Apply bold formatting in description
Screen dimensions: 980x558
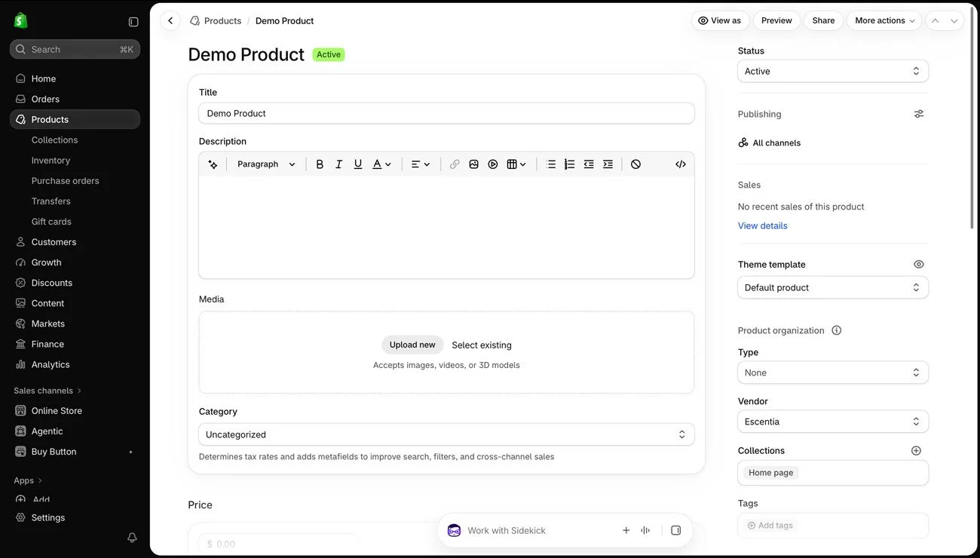pos(320,164)
